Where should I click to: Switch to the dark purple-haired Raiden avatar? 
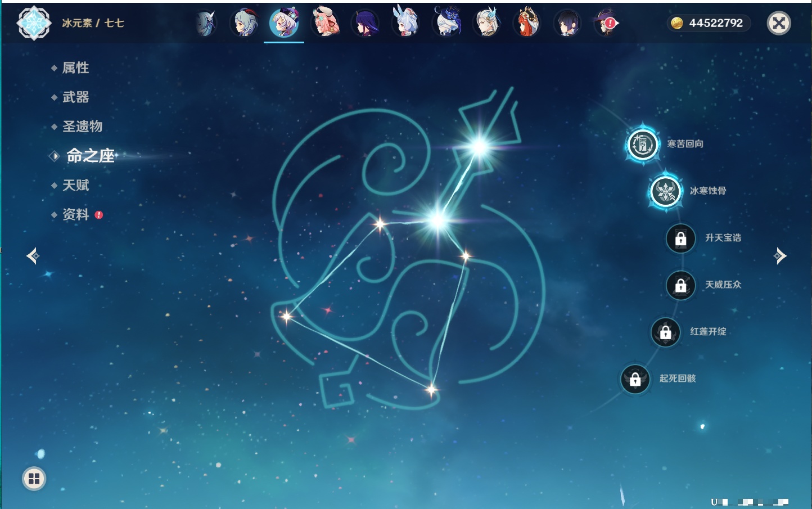366,23
